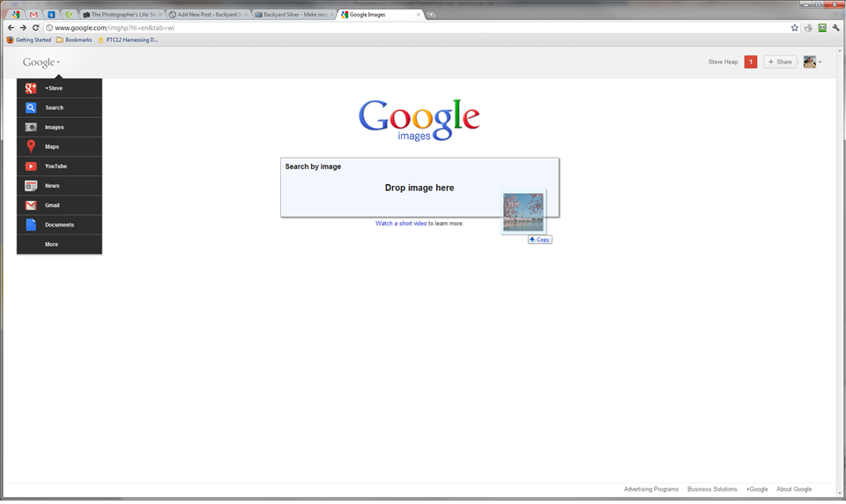Click the profile photo thumbnail
This screenshot has width=846, height=504.
click(x=809, y=62)
